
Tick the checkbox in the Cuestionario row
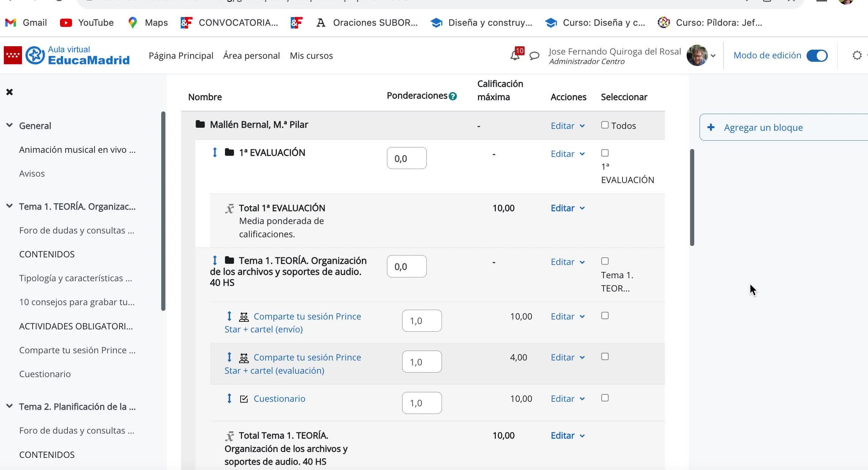coord(605,398)
